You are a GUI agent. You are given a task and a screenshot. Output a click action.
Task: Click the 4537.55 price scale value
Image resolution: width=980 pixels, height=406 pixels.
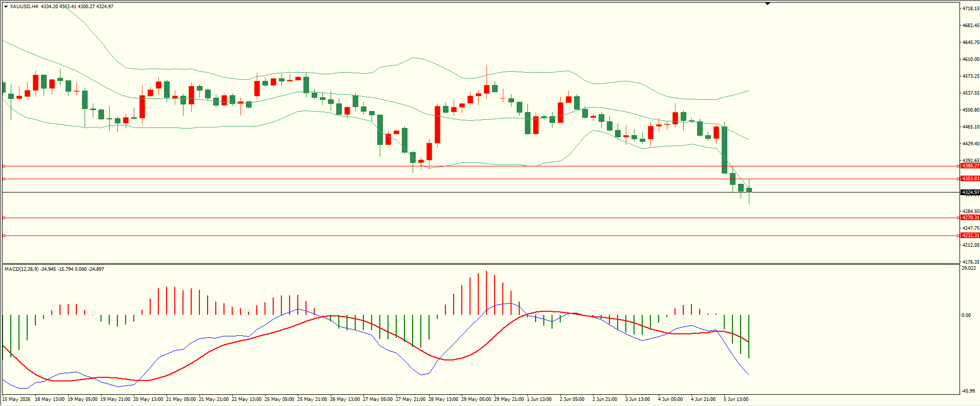coord(971,93)
